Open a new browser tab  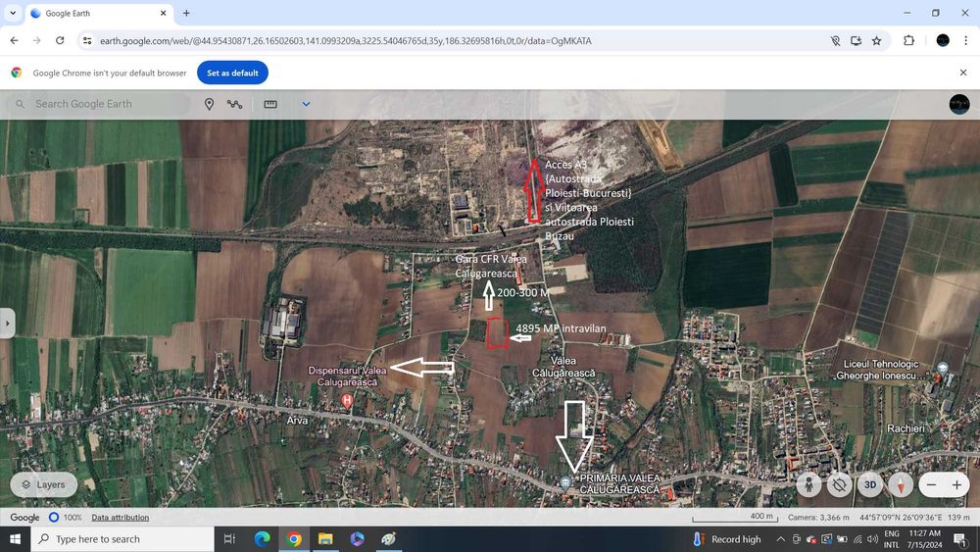click(x=186, y=13)
